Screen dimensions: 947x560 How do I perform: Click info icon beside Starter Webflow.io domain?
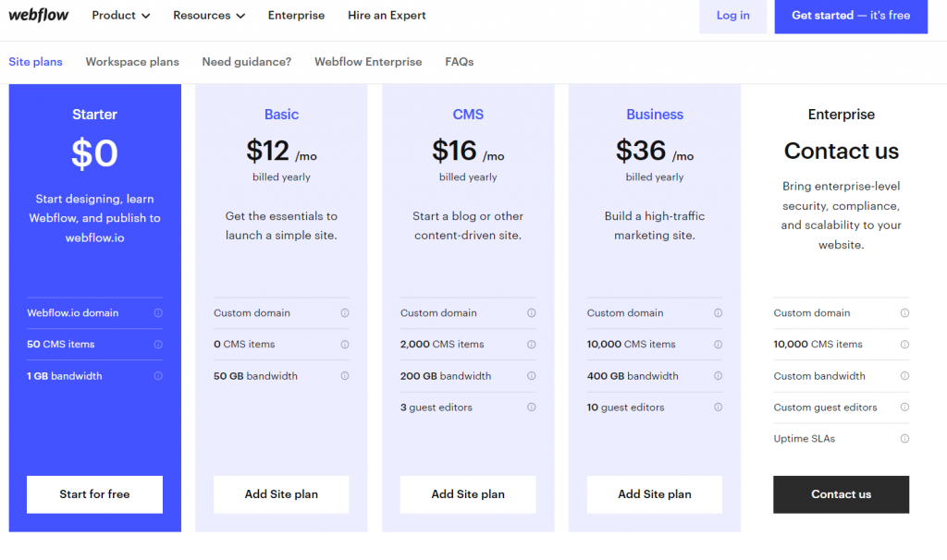(158, 313)
